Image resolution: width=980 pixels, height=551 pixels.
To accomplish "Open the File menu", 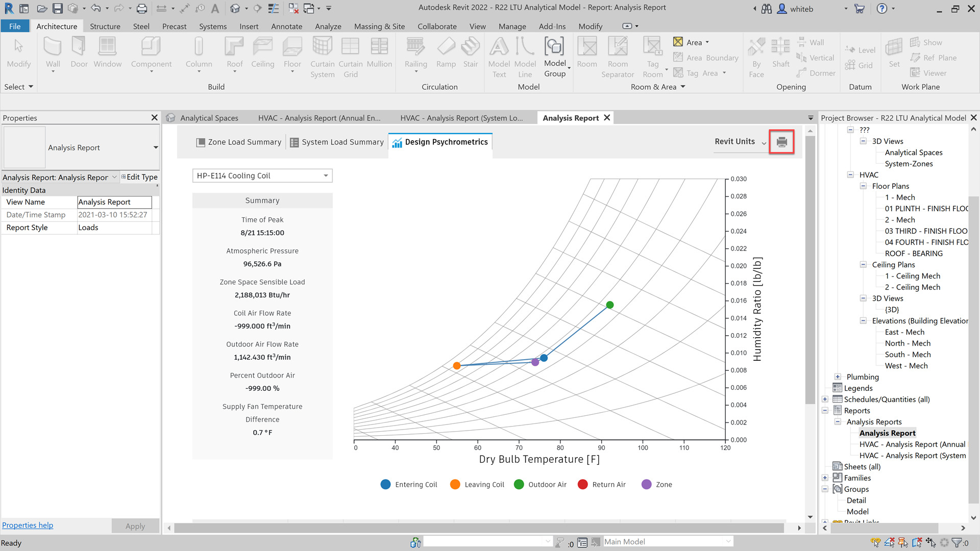I will point(15,26).
